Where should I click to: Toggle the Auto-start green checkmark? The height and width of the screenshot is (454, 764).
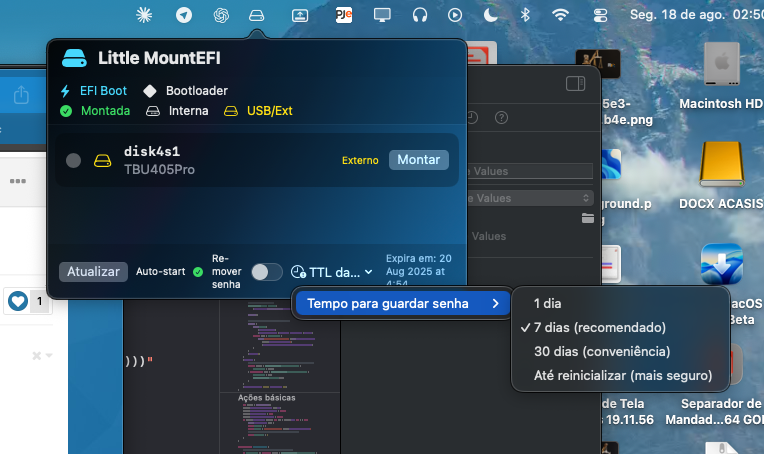[198, 272]
